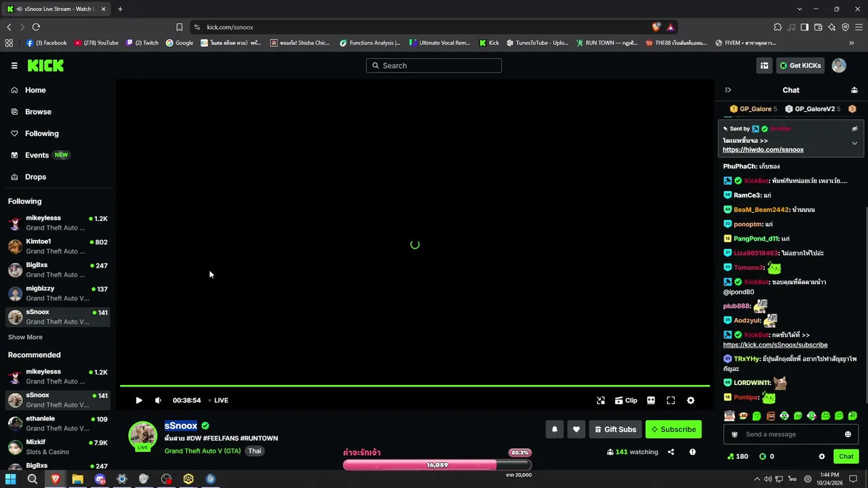868x488 pixels.
Task: Collapse the sidebar with the hamburger icon
Action: pos(14,66)
